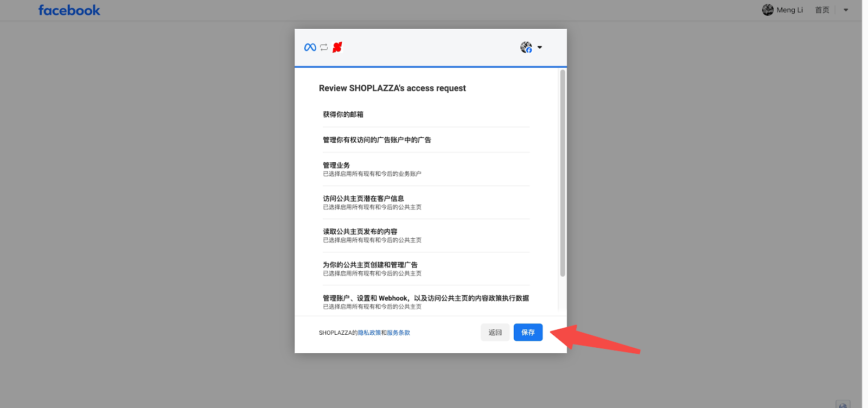Click the dialog's vertical scrollbar

(x=563, y=174)
